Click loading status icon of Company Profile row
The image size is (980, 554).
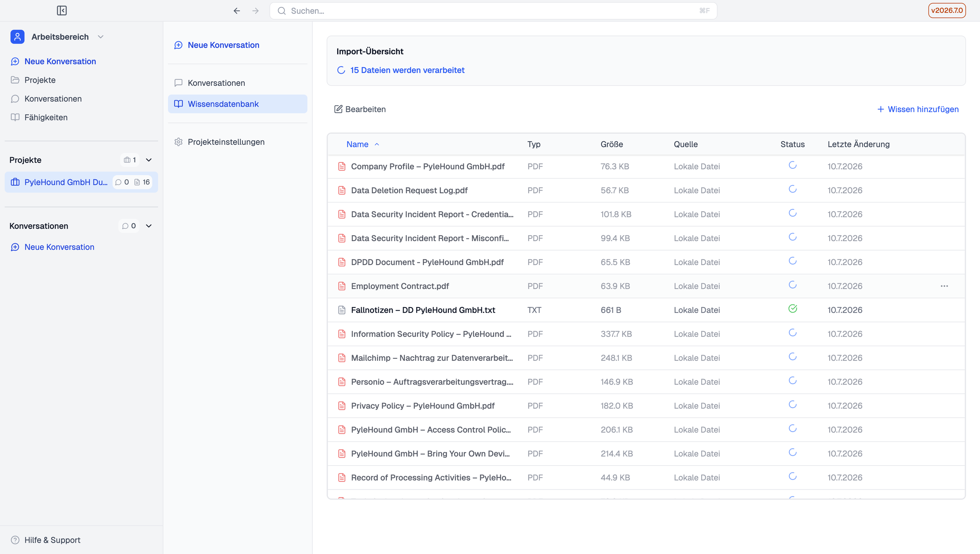click(x=792, y=165)
